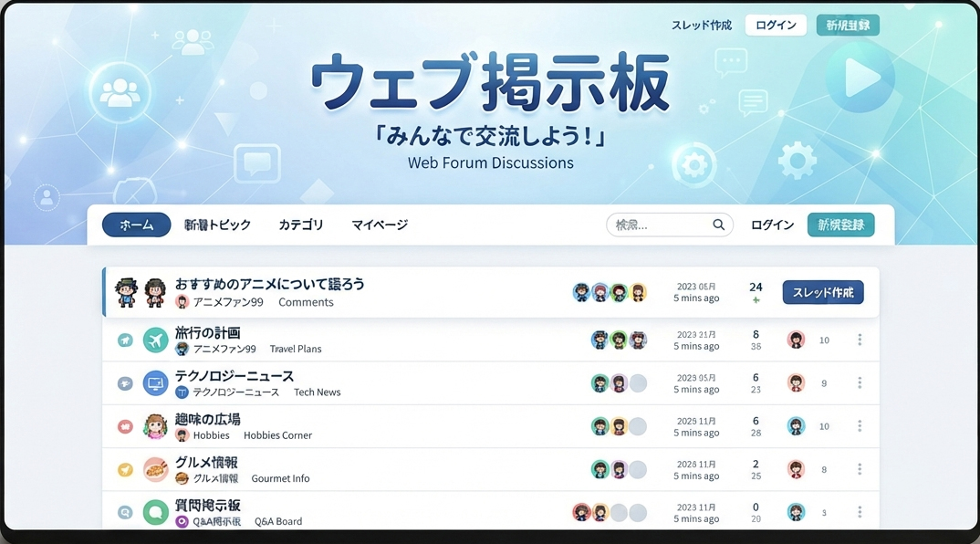
Task: Go to マイページ tab
Action: click(x=380, y=225)
